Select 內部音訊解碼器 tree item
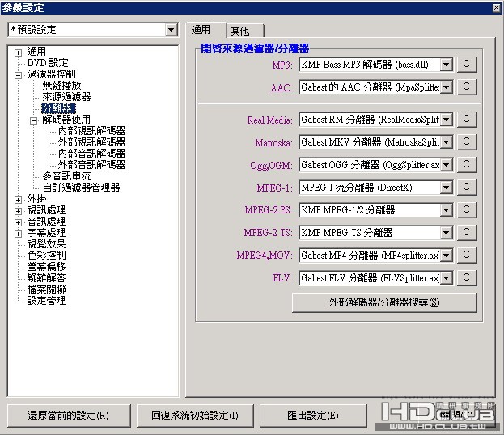This screenshot has height=435, width=504. click(91, 154)
